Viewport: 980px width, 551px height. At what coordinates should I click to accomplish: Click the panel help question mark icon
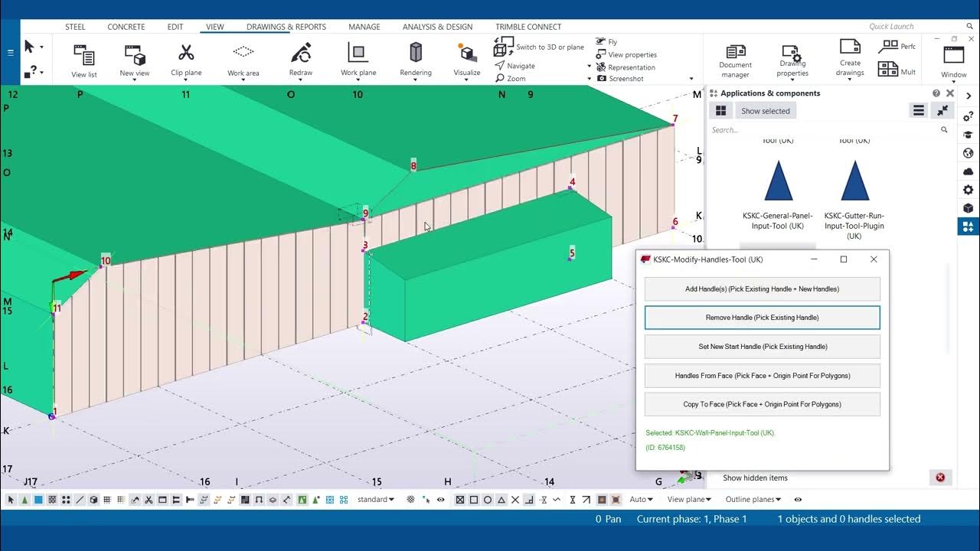click(x=936, y=93)
